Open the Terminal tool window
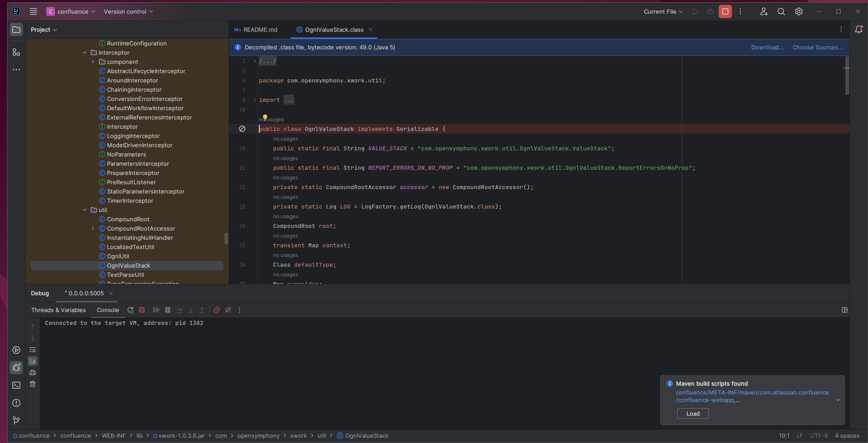 coord(16,385)
